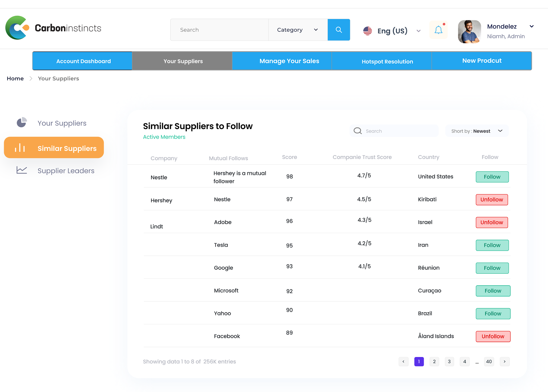Screen dimensions: 548x392
Task: Click the 'Hershey is a mutual follower' cell
Action: click(240, 177)
